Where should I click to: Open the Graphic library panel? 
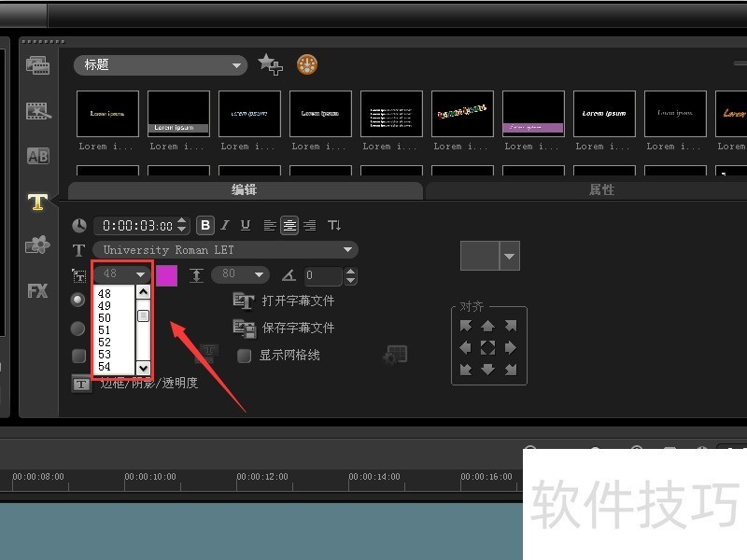[x=37, y=245]
